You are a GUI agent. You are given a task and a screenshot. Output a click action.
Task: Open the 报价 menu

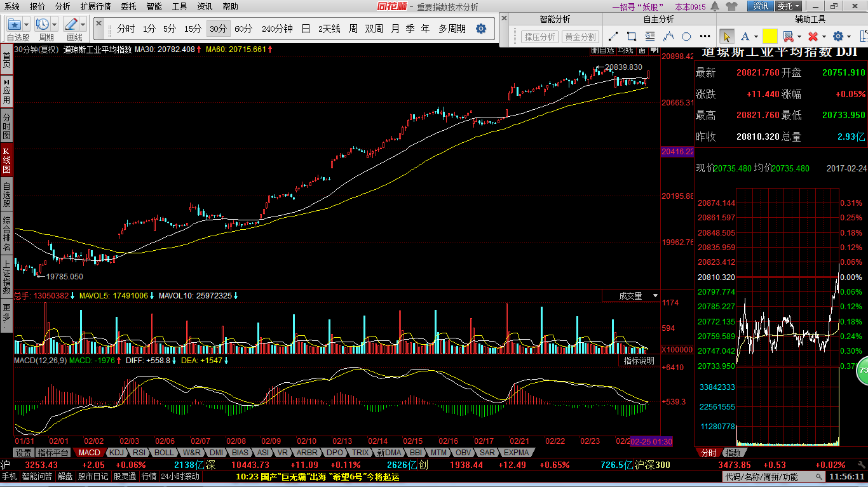click(37, 6)
